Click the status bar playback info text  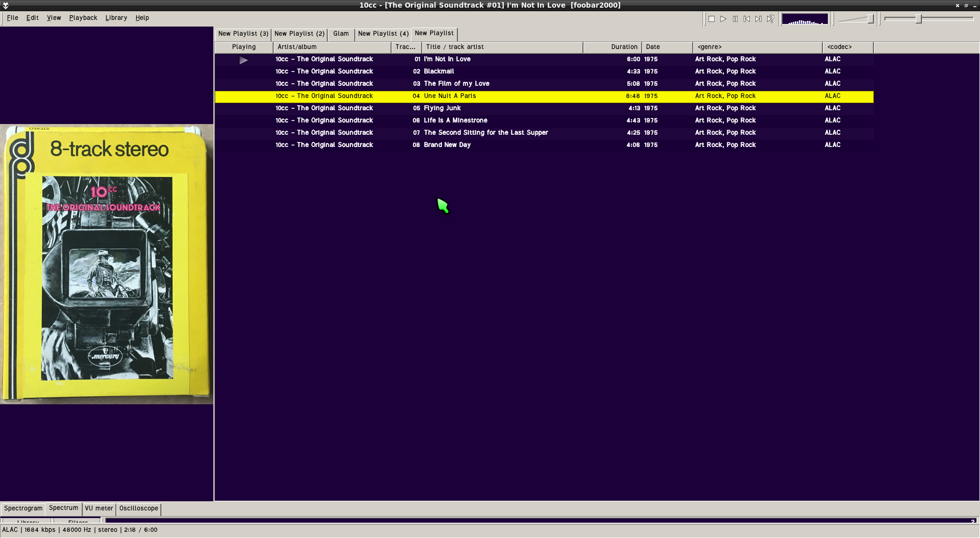coord(80,530)
